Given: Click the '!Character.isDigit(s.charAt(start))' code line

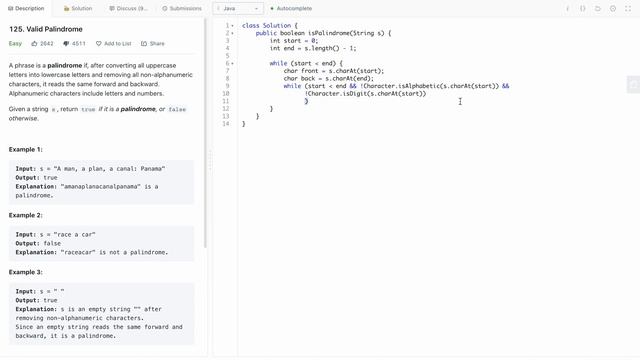Looking at the screenshot, I should 365,94.
